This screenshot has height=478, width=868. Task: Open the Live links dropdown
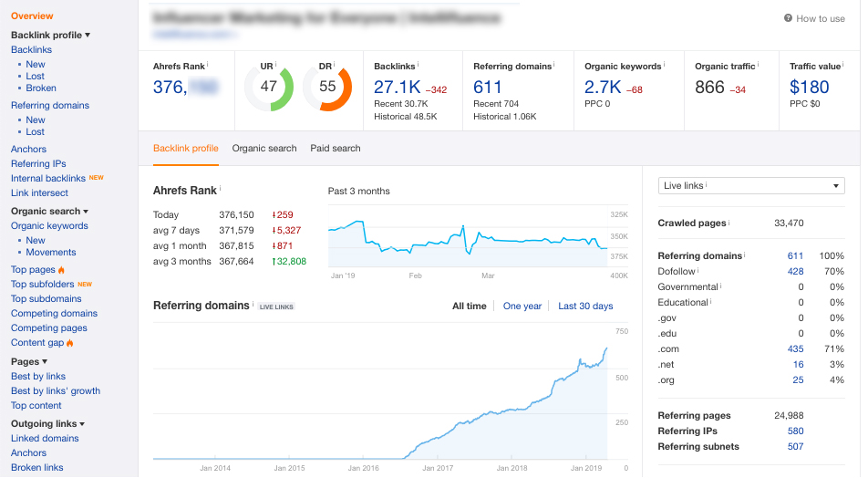click(751, 186)
